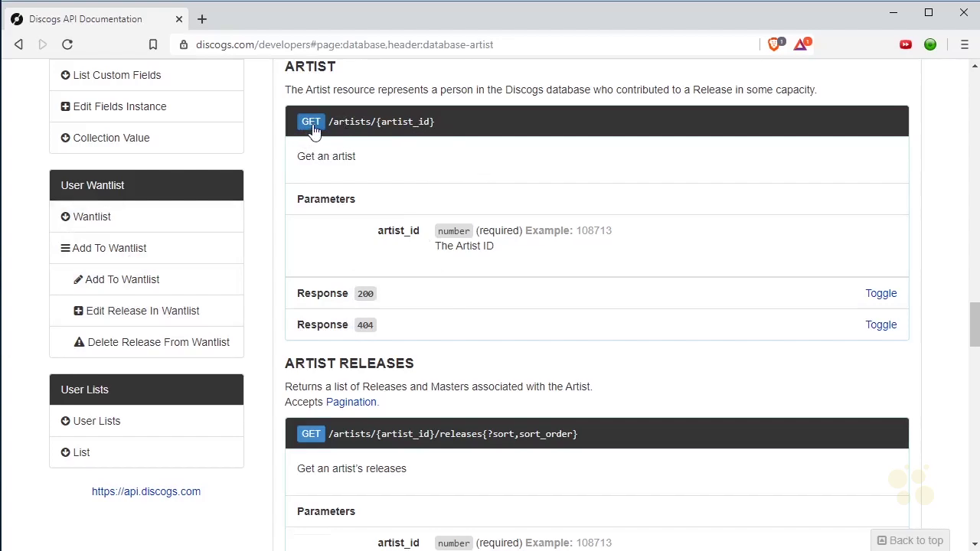Close the Discogs API Documentation tab
This screenshot has width=980, height=551.
click(x=179, y=18)
